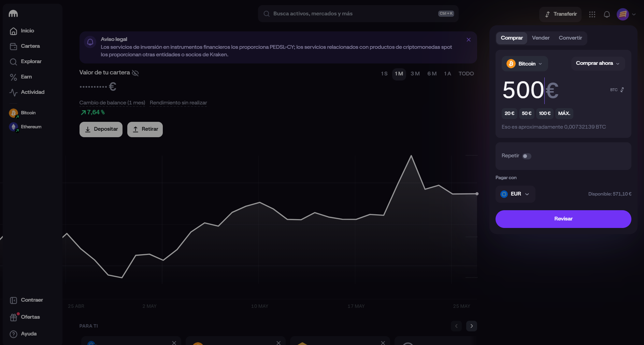Image resolution: width=644 pixels, height=345 pixels.
Task: Click the Kraken logo icon
Action: pyautogui.click(x=13, y=14)
